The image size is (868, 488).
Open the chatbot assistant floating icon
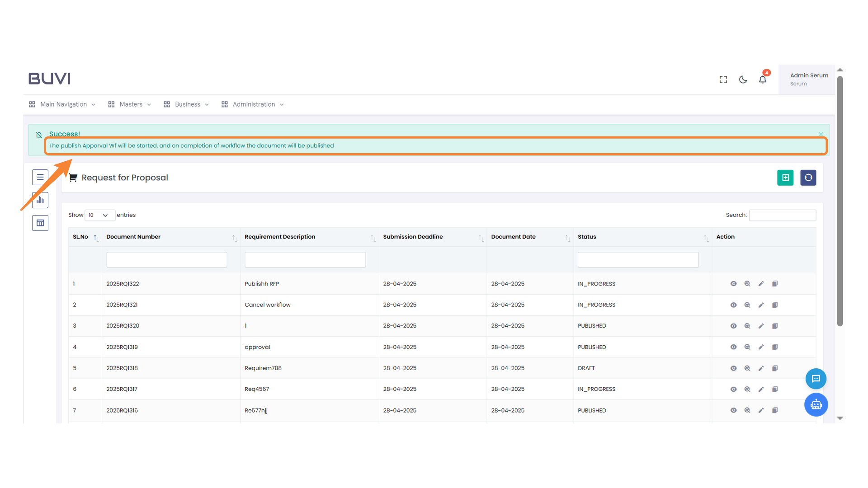coord(816,404)
